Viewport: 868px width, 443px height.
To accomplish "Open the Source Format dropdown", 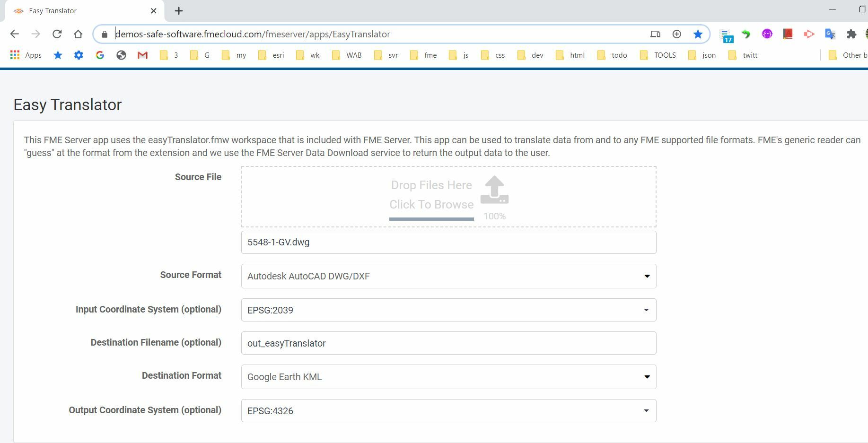I will 448,276.
